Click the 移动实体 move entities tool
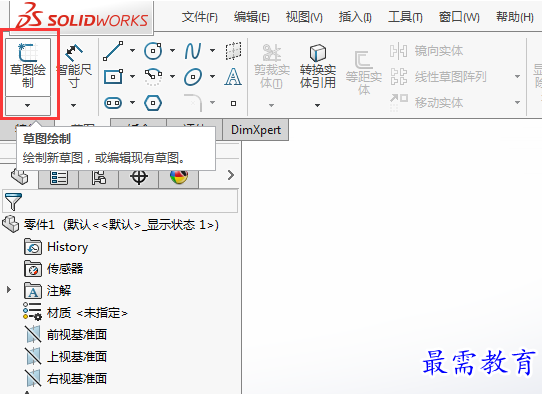Screen dimensions: 544x394 click(x=427, y=103)
